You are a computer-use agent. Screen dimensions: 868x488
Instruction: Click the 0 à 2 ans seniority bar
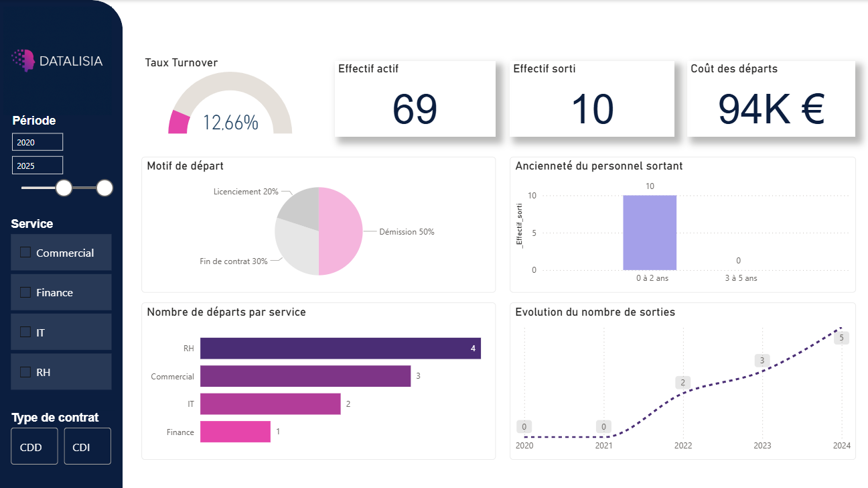pyautogui.click(x=650, y=233)
